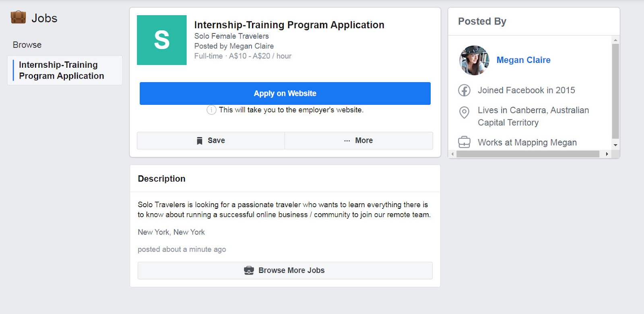Open Megan Claire profile link

point(523,60)
